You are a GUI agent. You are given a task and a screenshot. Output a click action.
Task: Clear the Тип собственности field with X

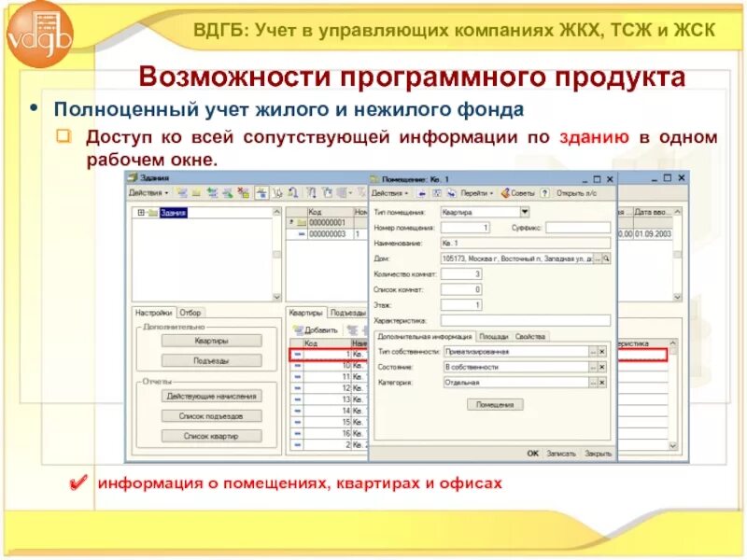[x=602, y=352]
